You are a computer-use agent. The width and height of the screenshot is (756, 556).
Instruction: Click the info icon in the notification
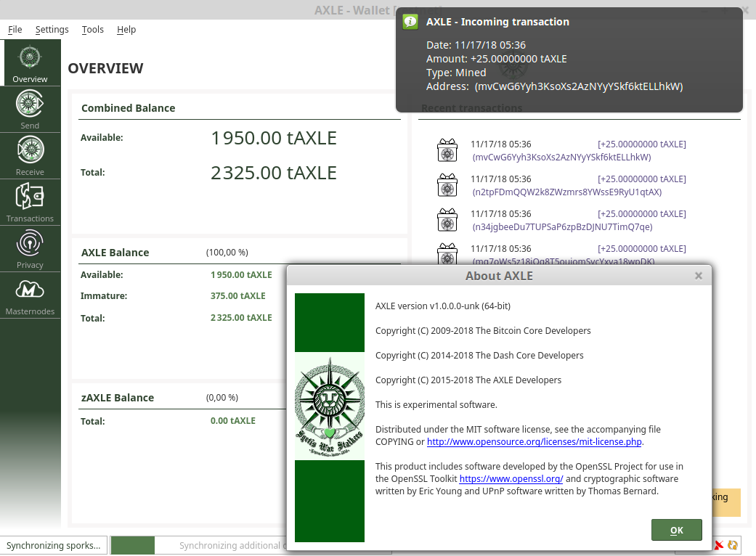tap(410, 22)
